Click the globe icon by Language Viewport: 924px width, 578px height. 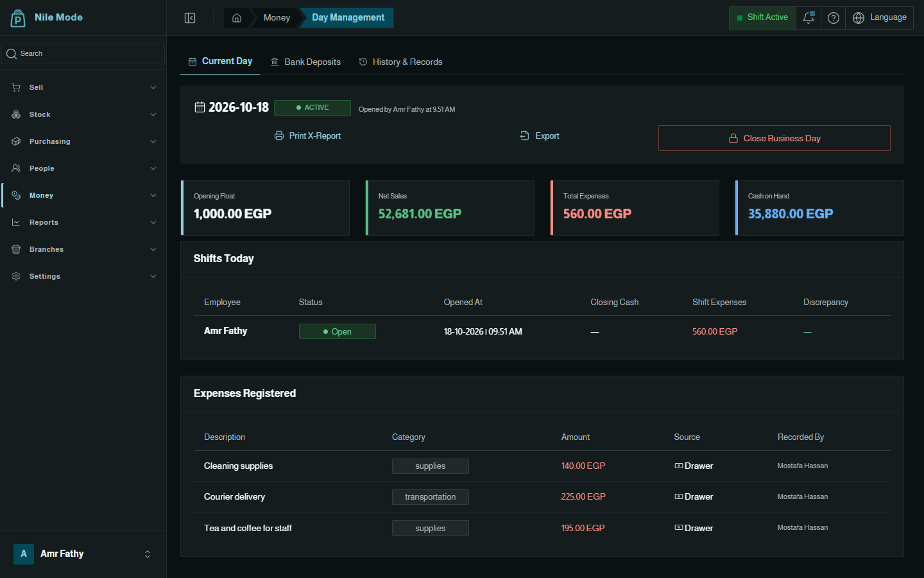pyautogui.click(x=859, y=18)
